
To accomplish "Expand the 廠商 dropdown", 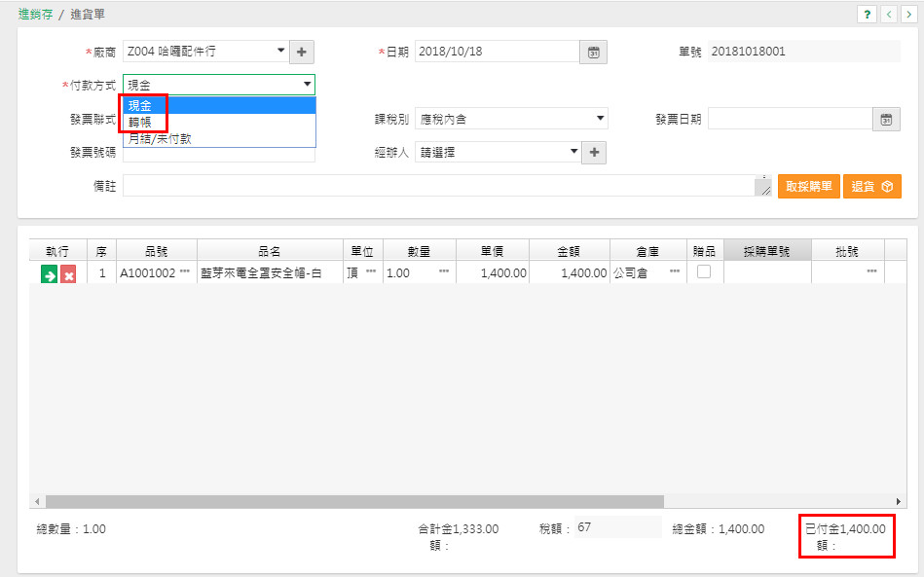I will click(x=281, y=52).
